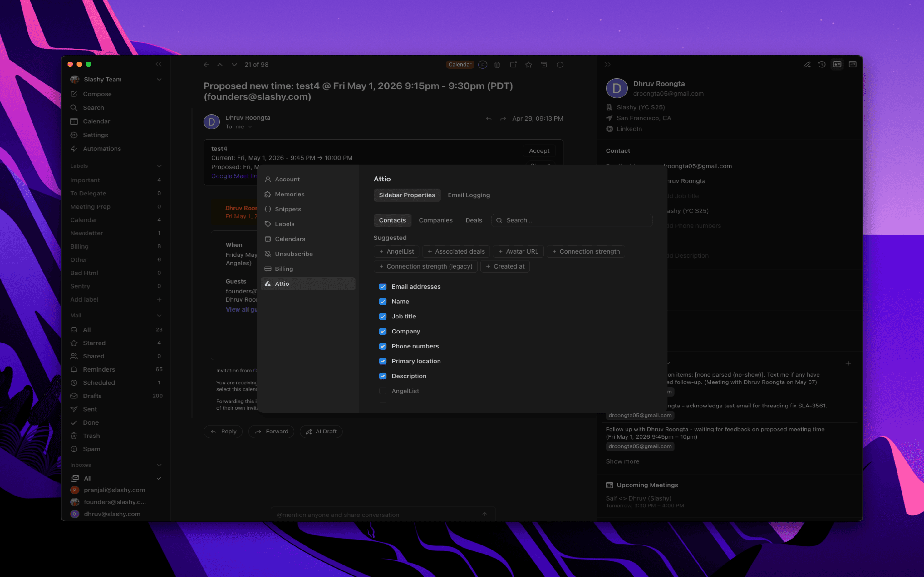Open Automations in the left sidebar
The width and height of the screenshot is (924, 577).
click(102, 149)
